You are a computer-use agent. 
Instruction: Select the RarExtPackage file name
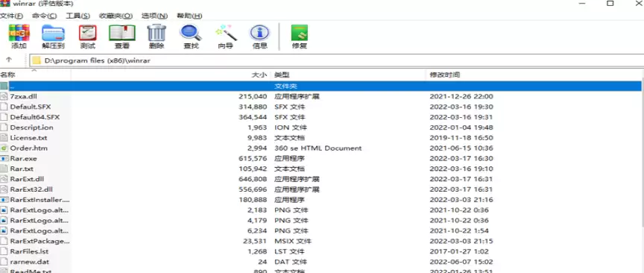(40, 241)
